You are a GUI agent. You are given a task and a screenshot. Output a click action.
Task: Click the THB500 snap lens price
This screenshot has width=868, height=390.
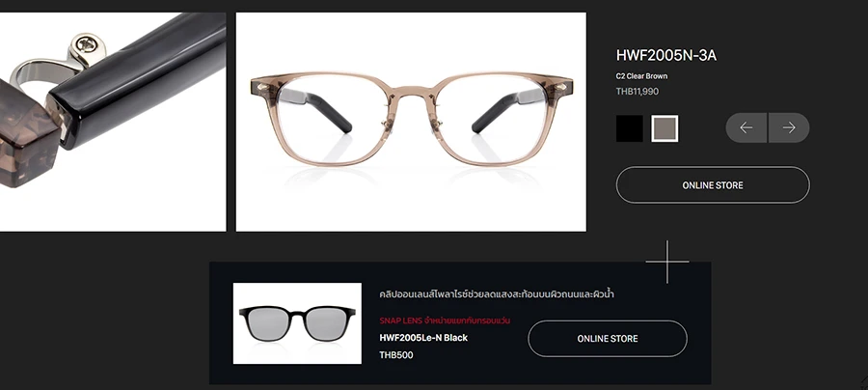(395, 355)
